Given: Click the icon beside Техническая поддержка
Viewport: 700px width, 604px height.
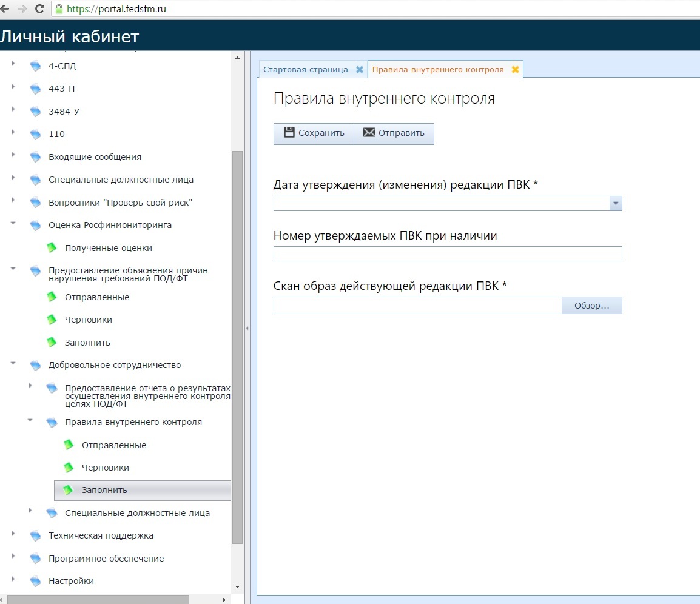Looking at the screenshot, I should pyautogui.click(x=35, y=535).
